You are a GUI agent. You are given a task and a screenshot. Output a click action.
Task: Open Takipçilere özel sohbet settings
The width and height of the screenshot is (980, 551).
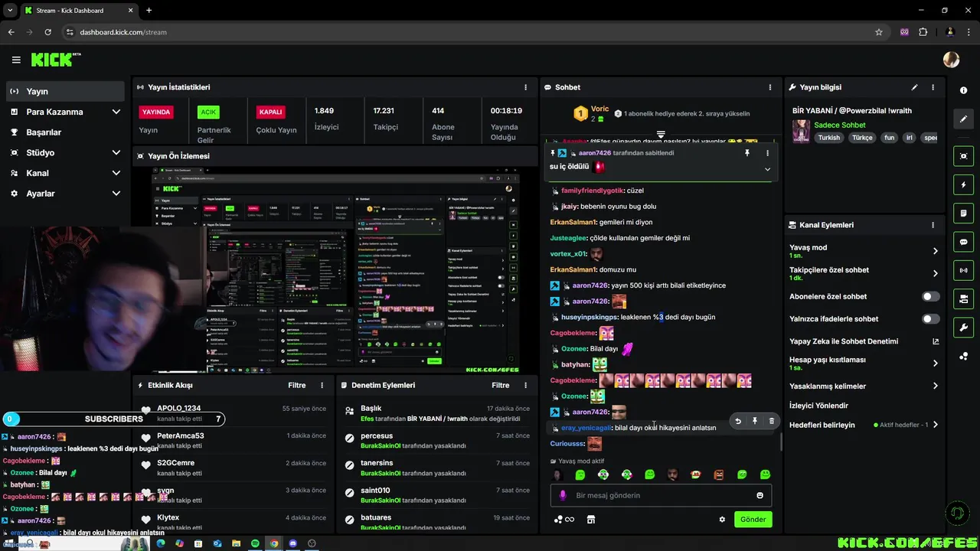[864, 273]
